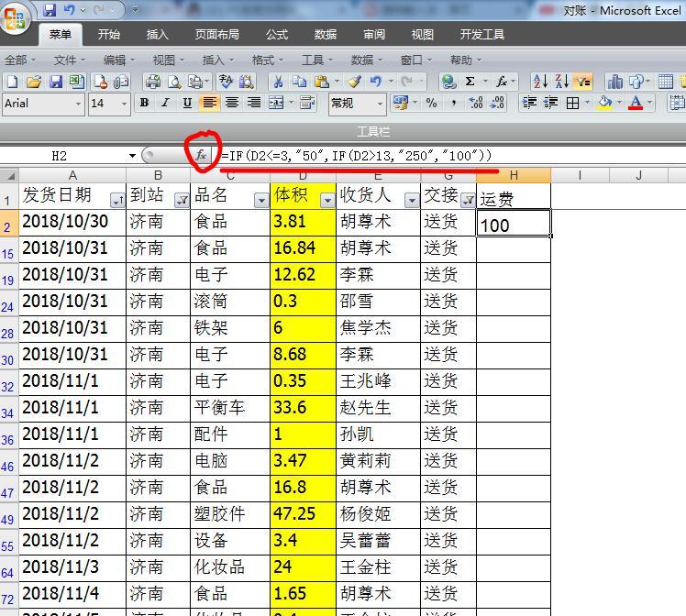Switch to the 页面布局 ribbon tab
Viewport: 686px width, 616px height.
pos(217,35)
